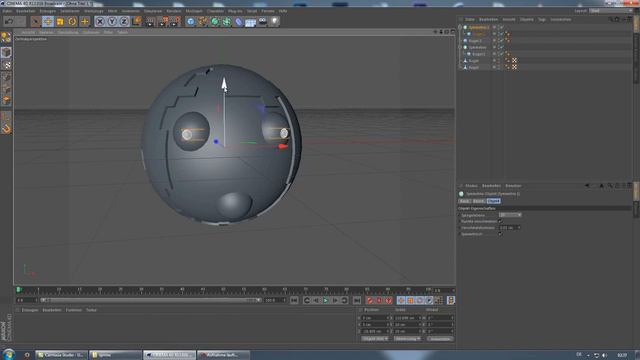This screenshot has height=360, width=640.
Task: Toggle enable checkmark of Kugel.1
Action: coord(501,54)
